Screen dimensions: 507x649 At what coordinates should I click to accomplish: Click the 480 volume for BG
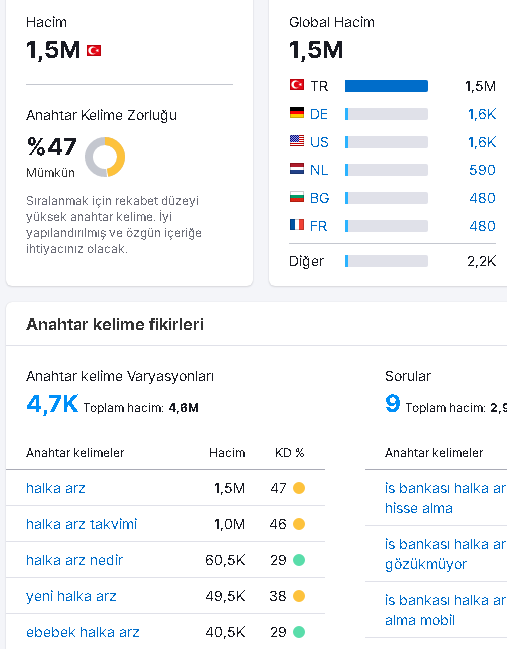[482, 198]
